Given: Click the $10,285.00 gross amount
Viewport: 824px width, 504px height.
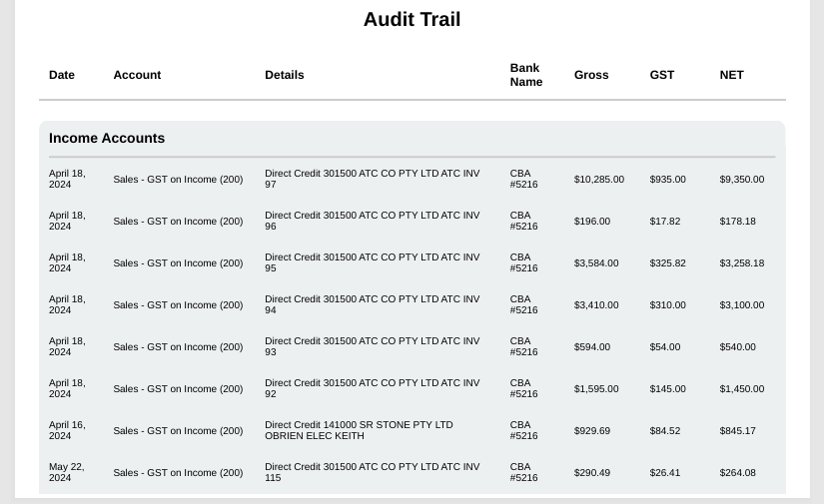Looking at the screenshot, I should point(598,180).
